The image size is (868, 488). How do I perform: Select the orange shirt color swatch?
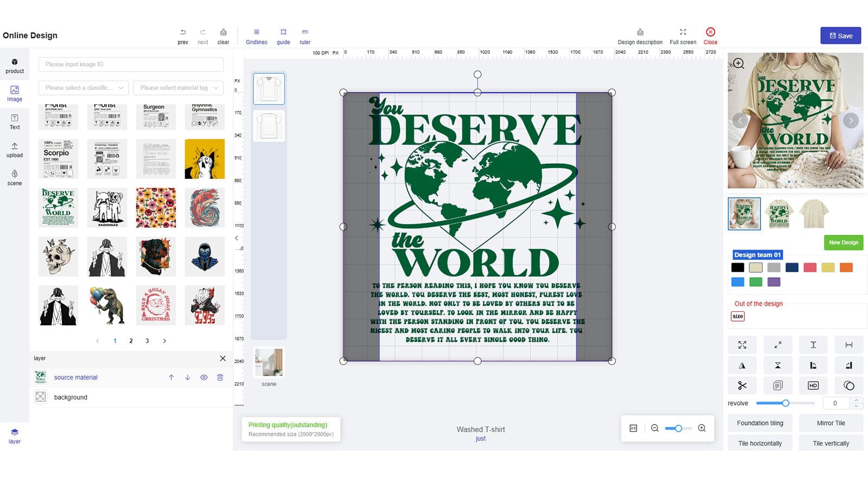click(846, 267)
